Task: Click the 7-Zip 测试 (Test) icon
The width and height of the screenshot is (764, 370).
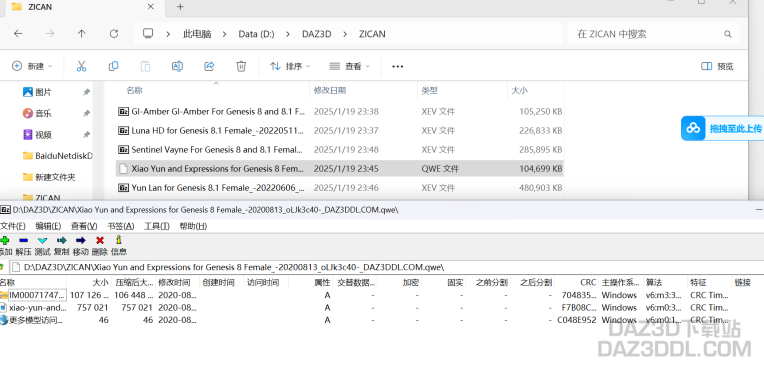Action: (x=42, y=240)
